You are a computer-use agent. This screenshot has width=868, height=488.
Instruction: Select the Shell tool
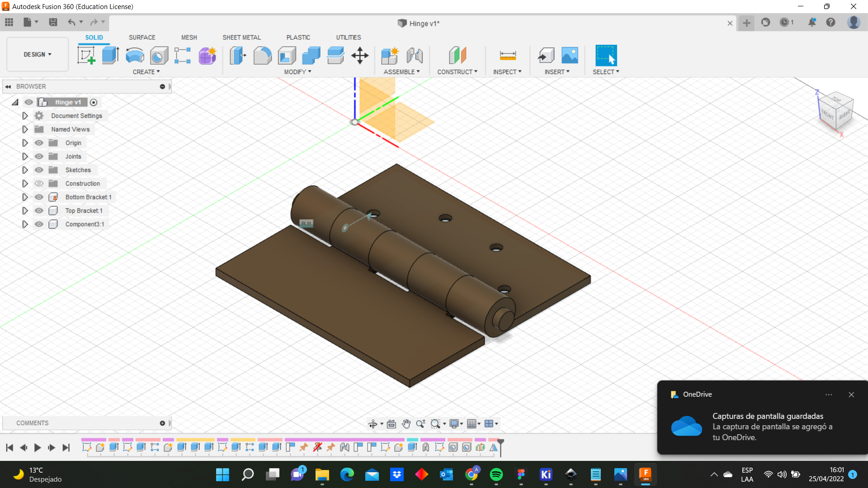(287, 56)
